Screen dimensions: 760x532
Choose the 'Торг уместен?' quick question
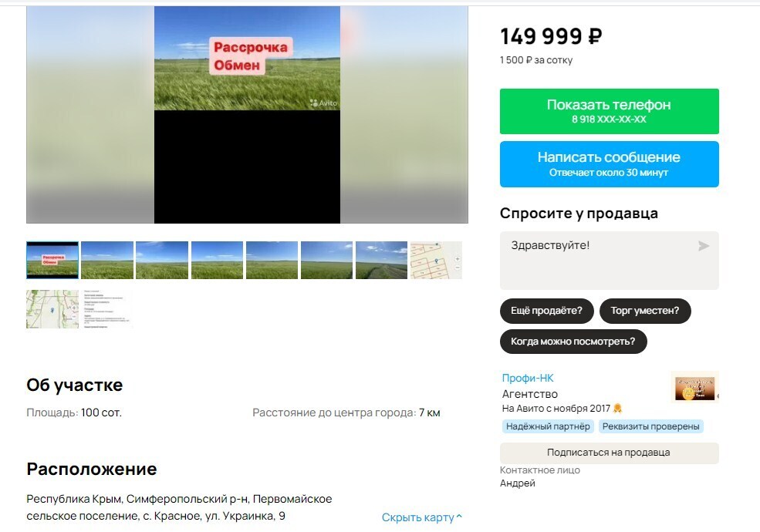(x=644, y=311)
